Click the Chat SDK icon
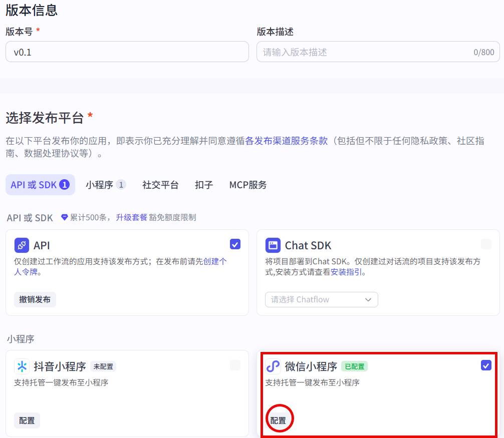The image size is (504, 438). pyautogui.click(x=273, y=245)
